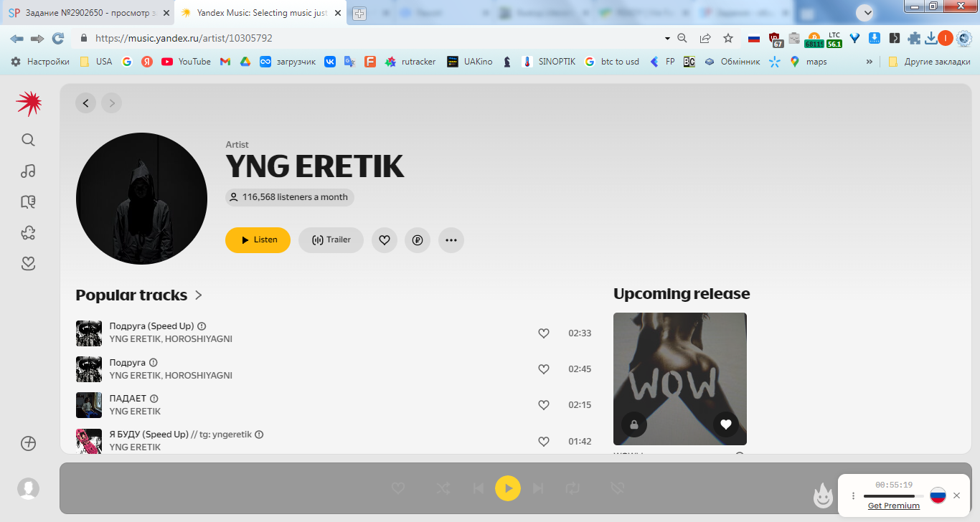The width and height of the screenshot is (980, 522).
Task: Click the lock icon on WOW release
Action: click(634, 424)
